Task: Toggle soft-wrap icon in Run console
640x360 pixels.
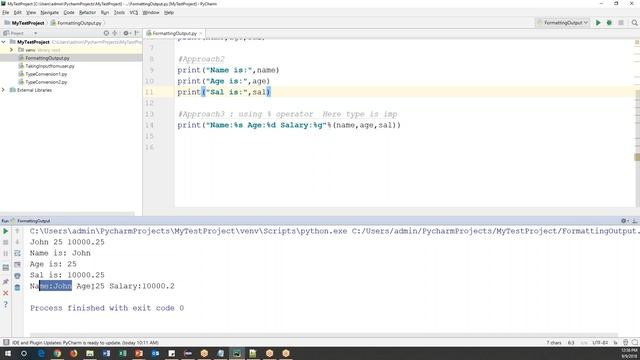Action: tap(17, 253)
